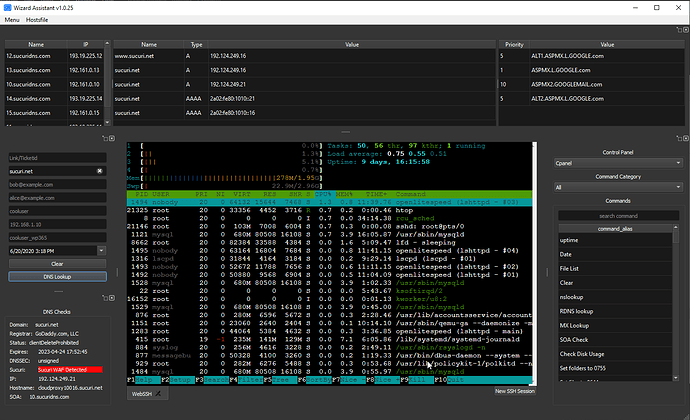Image resolution: width=690 pixels, height=420 pixels.
Task: Open the Hostsfile menu
Action: pyautogui.click(x=37, y=20)
